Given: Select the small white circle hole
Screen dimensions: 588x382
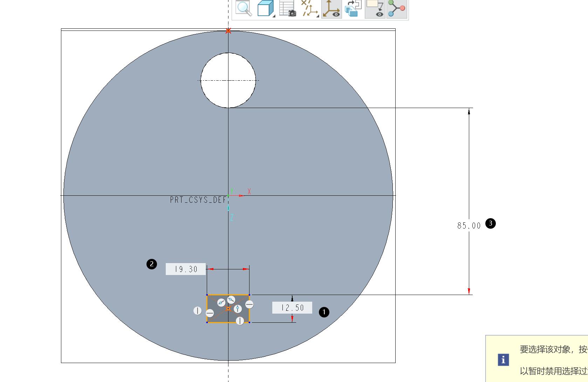Looking at the screenshot, I should 228,80.
